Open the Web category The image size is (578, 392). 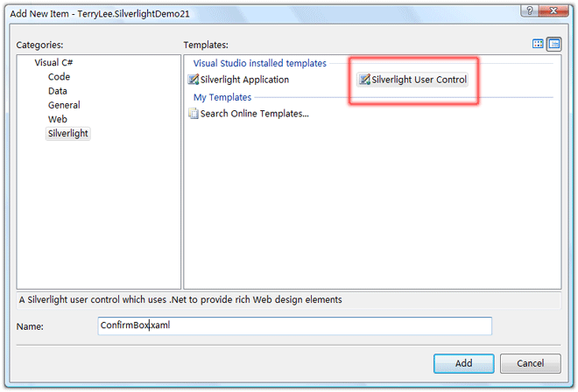tap(58, 119)
